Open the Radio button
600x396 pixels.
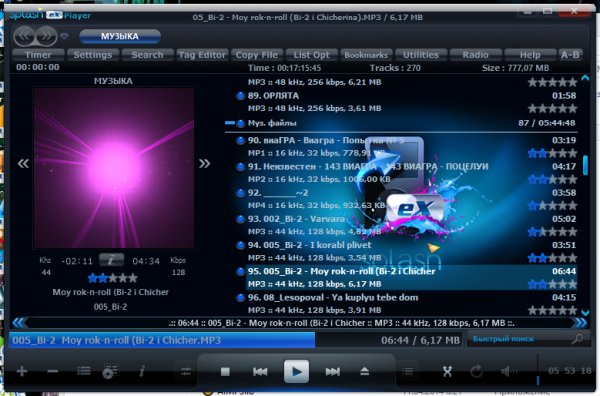(x=476, y=55)
